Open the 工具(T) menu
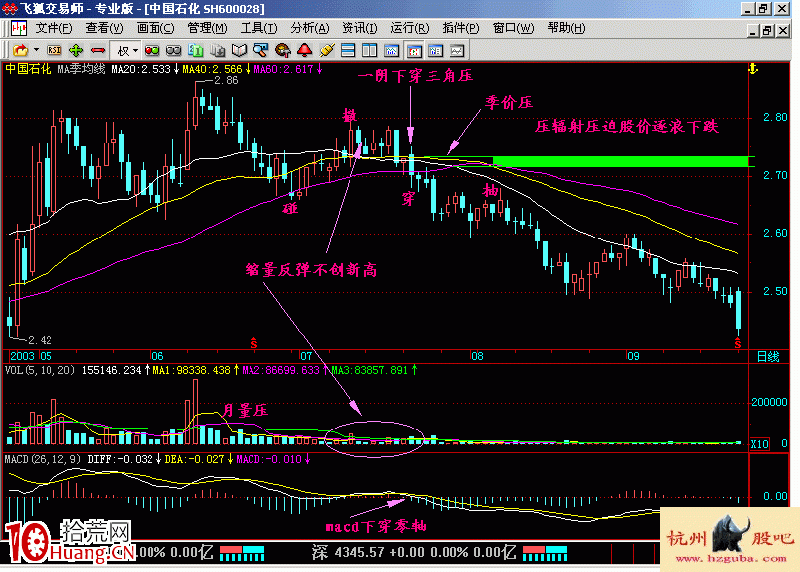800x572 pixels. coord(259,28)
